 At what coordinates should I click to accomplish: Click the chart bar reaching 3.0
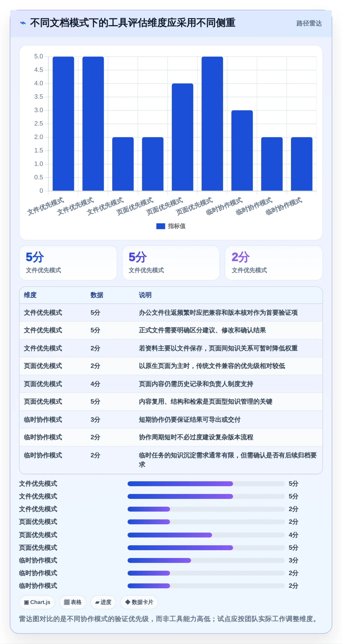tap(242, 150)
